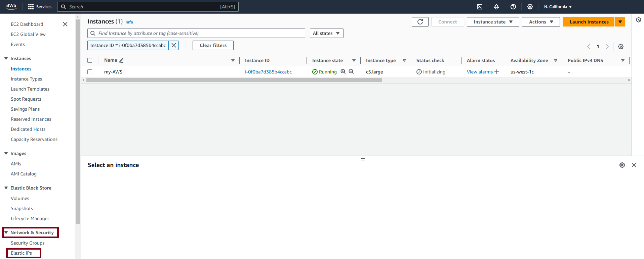This screenshot has height=259, width=644.
Task: Open Launch instances split-button arrow
Action: pyautogui.click(x=620, y=22)
